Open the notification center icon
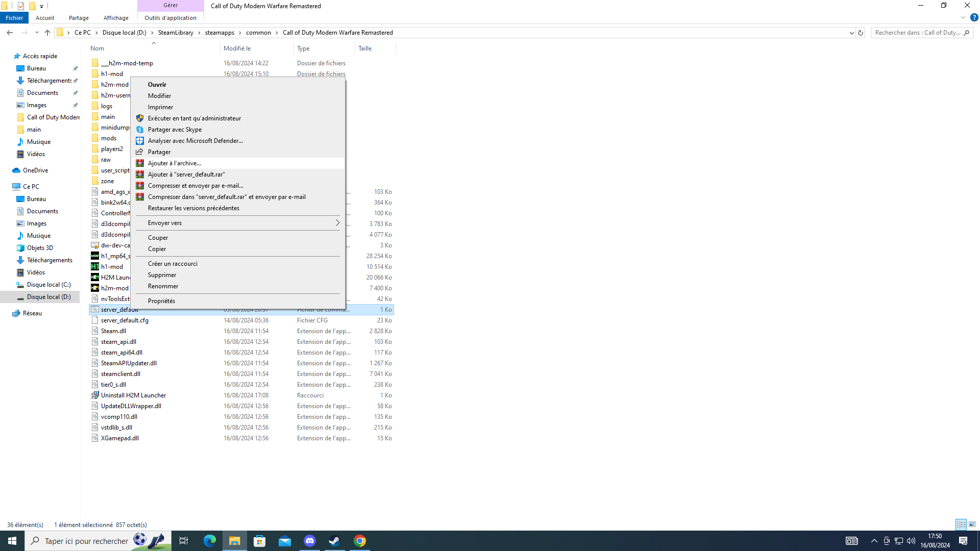The height and width of the screenshot is (551, 980). (x=963, y=541)
